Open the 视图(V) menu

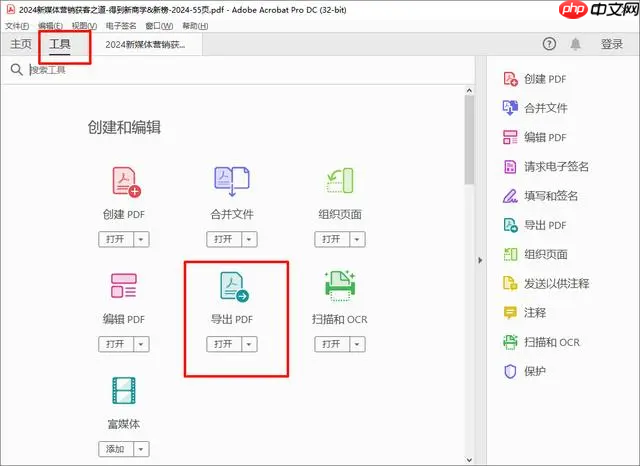[x=84, y=26]
